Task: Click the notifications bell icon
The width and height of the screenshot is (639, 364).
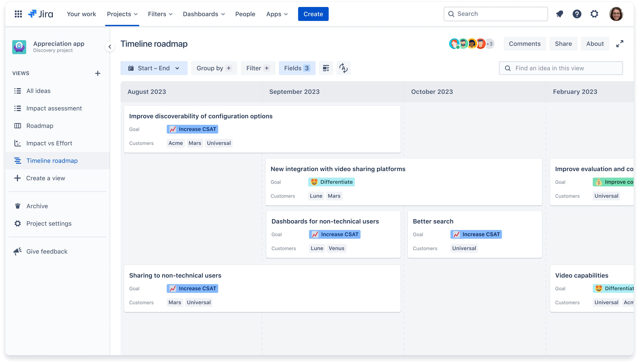Action: 560,14
